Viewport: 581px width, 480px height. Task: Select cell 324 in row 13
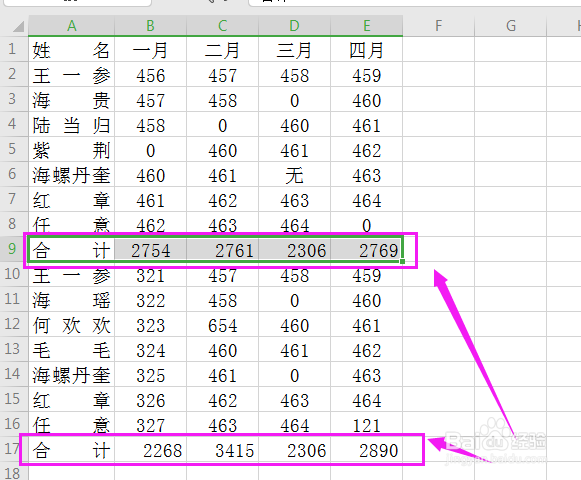click(x=150, y=350)
